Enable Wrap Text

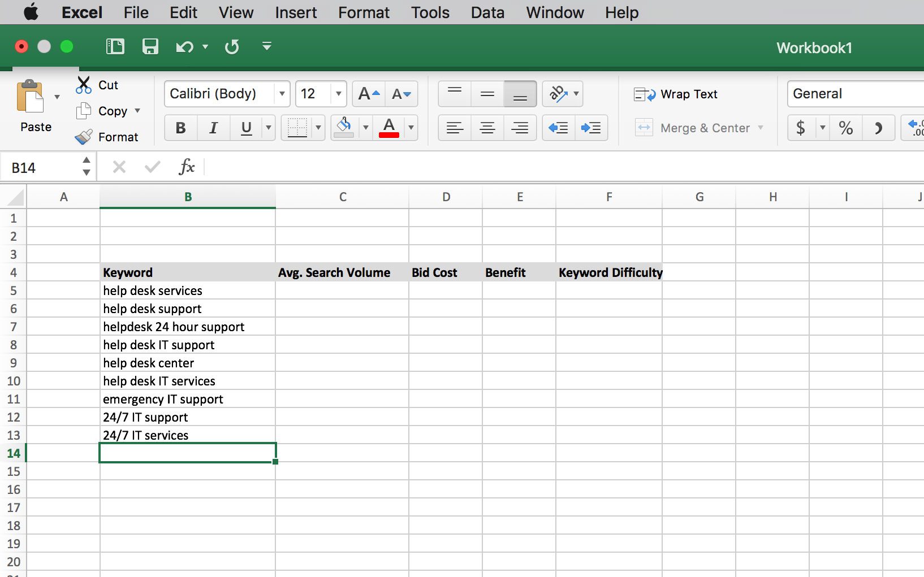pos(676,94)
